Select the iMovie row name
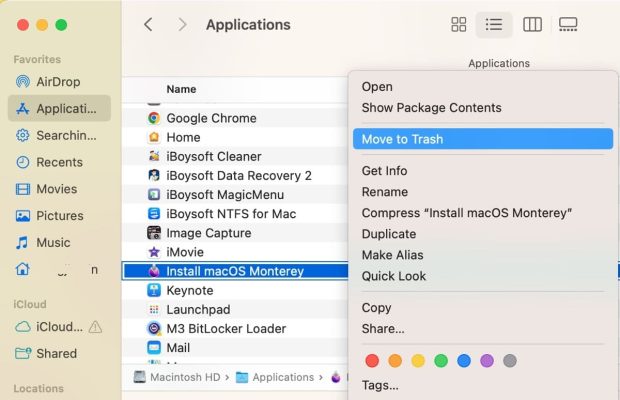Image resolution: width=620 pixels, height=400 pixels. point(185,252)
